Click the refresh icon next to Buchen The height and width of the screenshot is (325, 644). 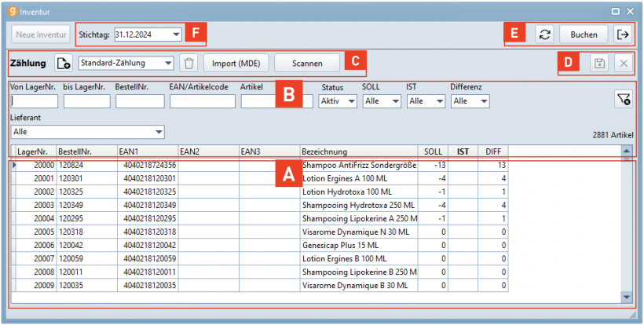(x=543, y=35)
